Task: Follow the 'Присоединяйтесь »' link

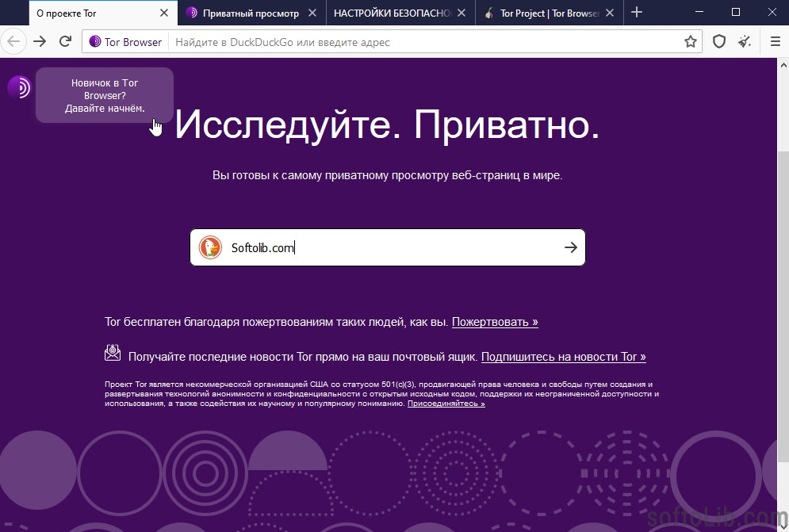Action: click(x=446, y=404)
